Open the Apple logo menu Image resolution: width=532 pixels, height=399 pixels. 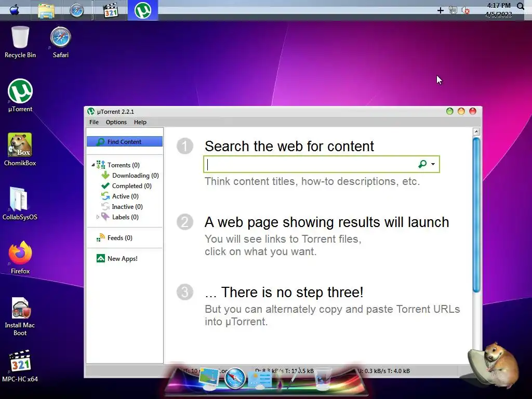(14, 10)
